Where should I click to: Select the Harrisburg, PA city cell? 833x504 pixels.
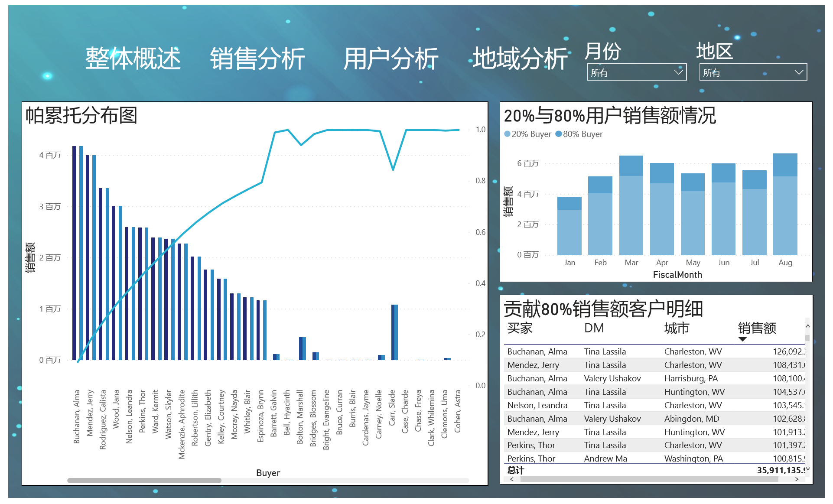click(691, 378)
